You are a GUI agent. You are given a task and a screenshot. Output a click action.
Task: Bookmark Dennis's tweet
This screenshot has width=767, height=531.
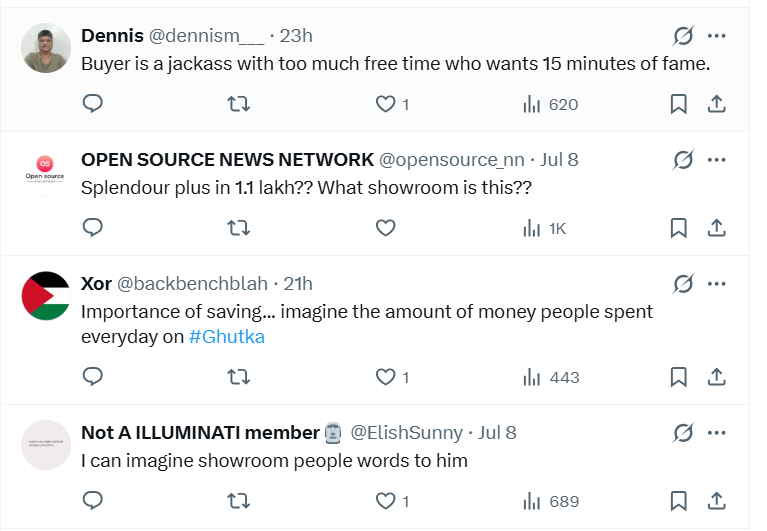click(x=678, y=104)
